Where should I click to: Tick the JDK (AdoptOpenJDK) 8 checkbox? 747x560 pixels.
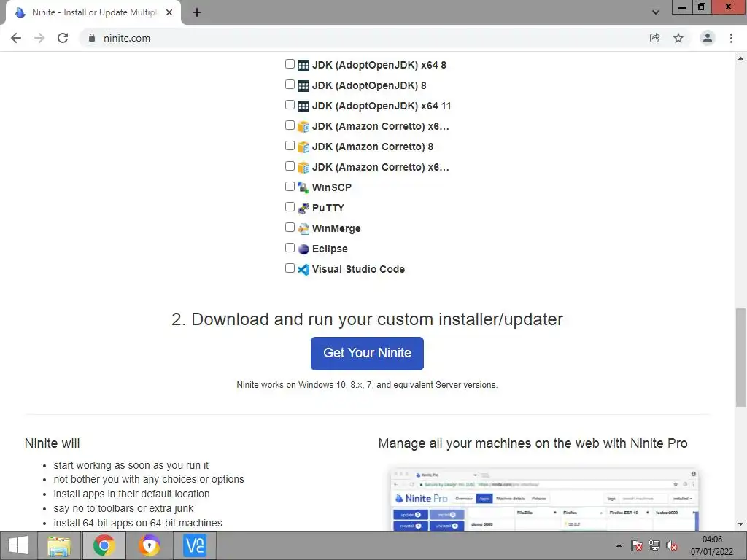[x=290, y=85]
